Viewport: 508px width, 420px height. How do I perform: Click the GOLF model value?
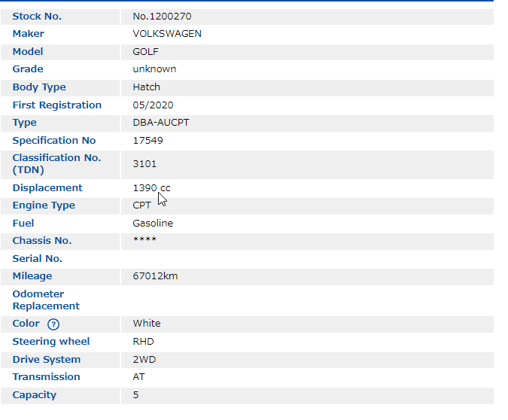(145, 52)
